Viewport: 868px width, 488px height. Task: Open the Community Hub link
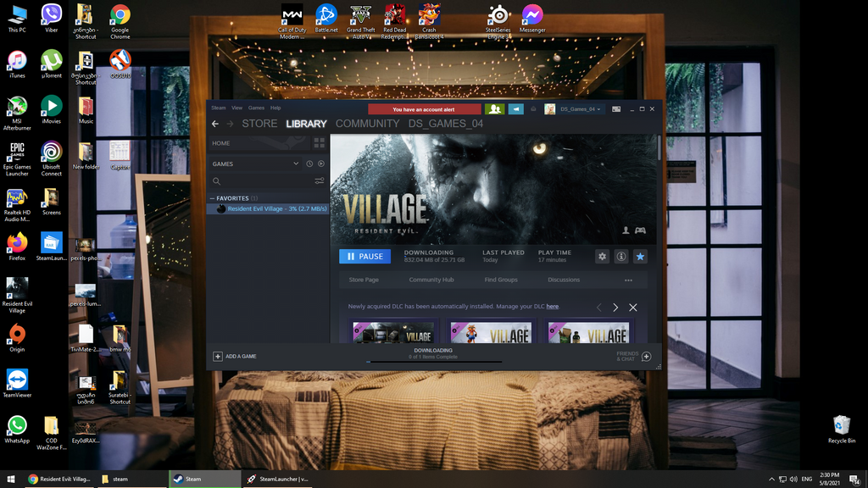tap(431, 280)
